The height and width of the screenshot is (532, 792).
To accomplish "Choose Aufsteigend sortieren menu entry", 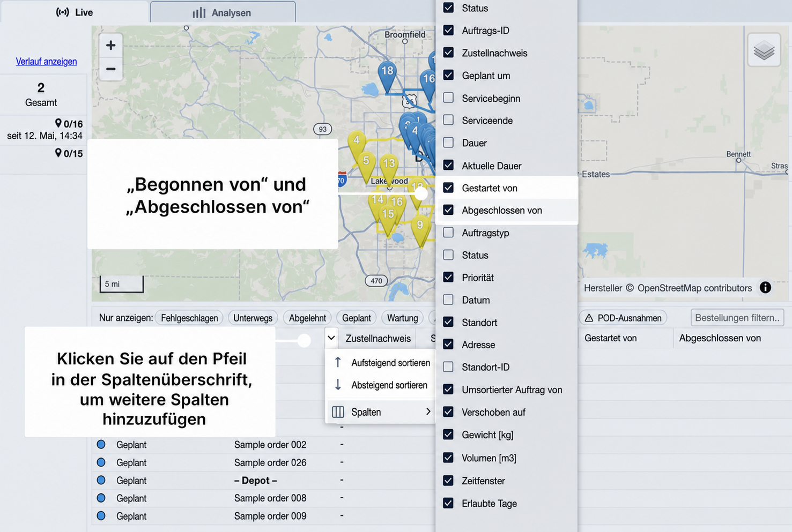I will pos(381,363).
